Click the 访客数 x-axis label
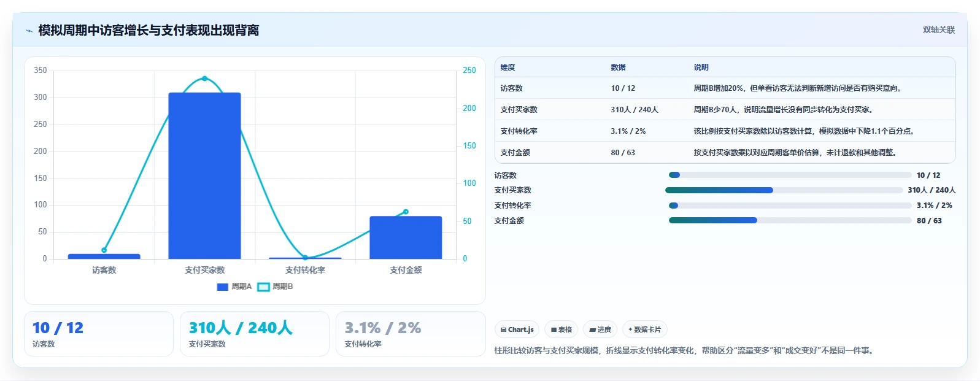This screenshot has width=980, height=381. coord(104,270)
